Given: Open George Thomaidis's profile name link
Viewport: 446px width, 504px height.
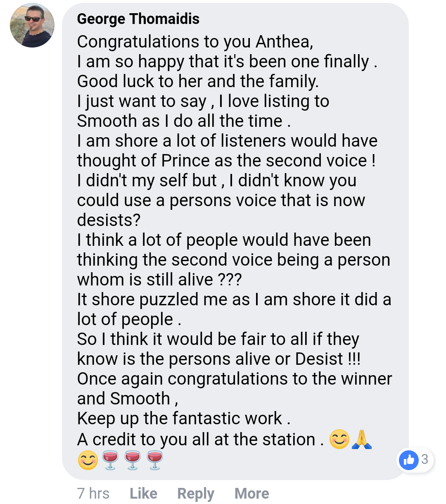Looking at the screenshot, I should point(138,19).
